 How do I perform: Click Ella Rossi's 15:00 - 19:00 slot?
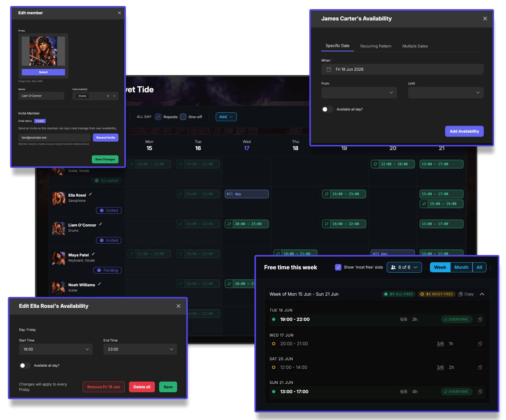click(441, 204)
